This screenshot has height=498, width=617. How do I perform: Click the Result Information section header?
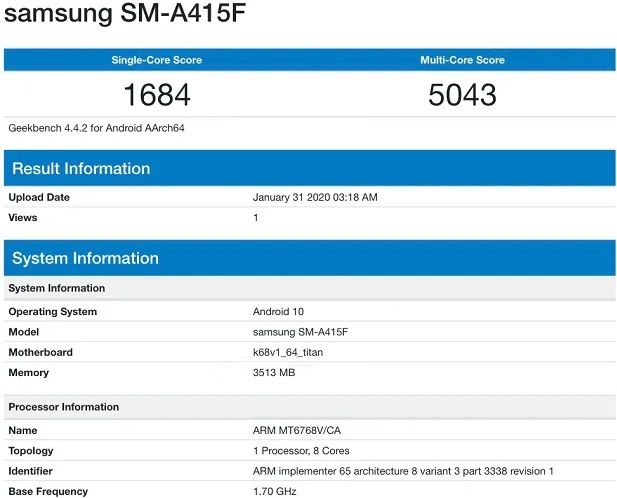pyautogui.click(x=309, y=168)
